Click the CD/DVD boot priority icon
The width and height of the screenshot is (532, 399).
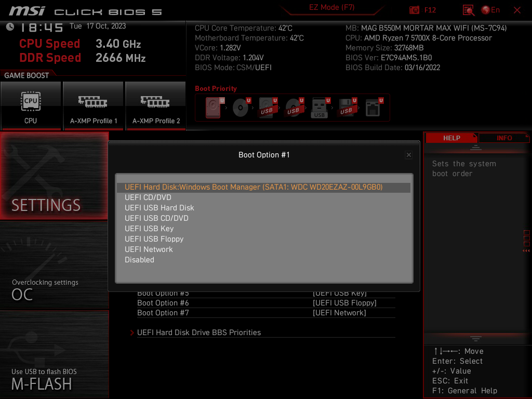[x=242, y=108]
